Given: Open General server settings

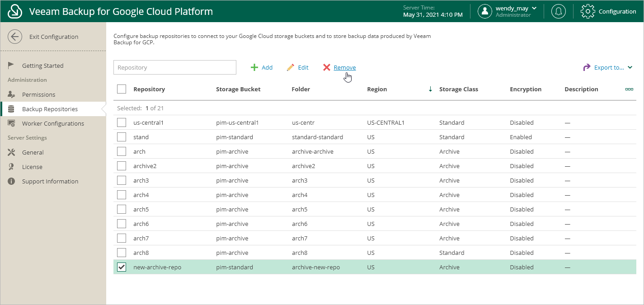Looking at the screenshot, I should click(x=33, y=152).
